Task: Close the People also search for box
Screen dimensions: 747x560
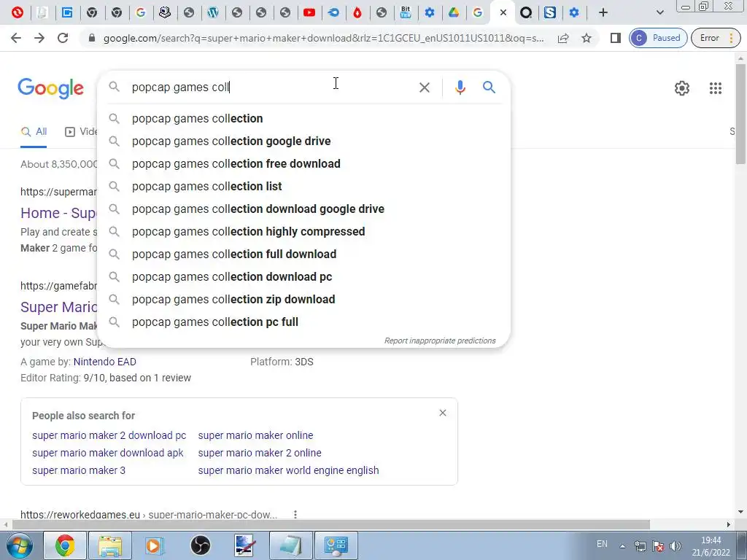Action: tap(443, 413)
